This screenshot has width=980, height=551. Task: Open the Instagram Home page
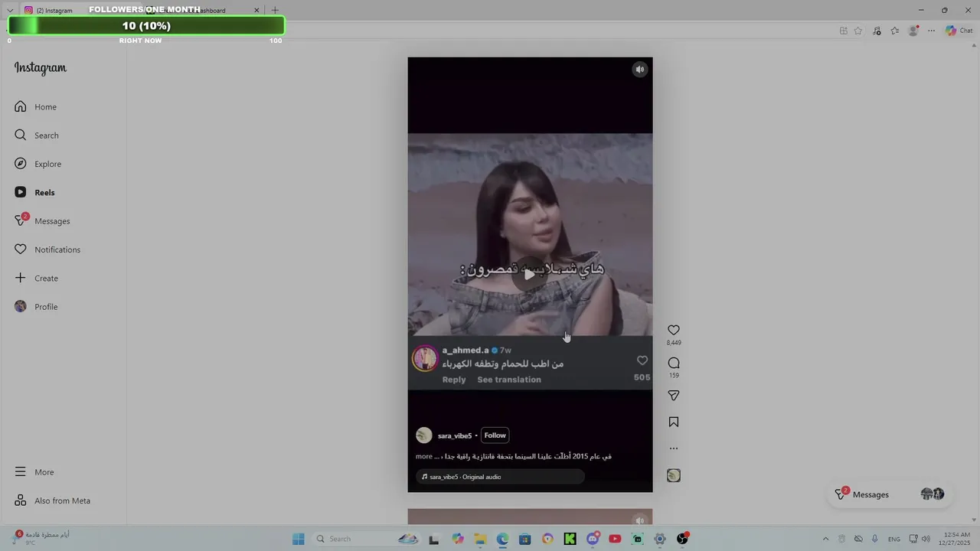point(35,107)
